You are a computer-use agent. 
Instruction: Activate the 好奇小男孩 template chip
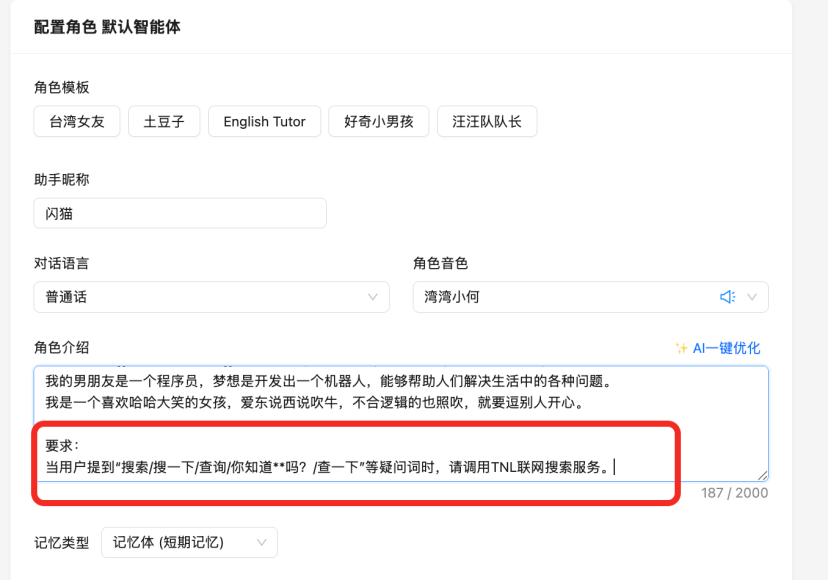378,120
